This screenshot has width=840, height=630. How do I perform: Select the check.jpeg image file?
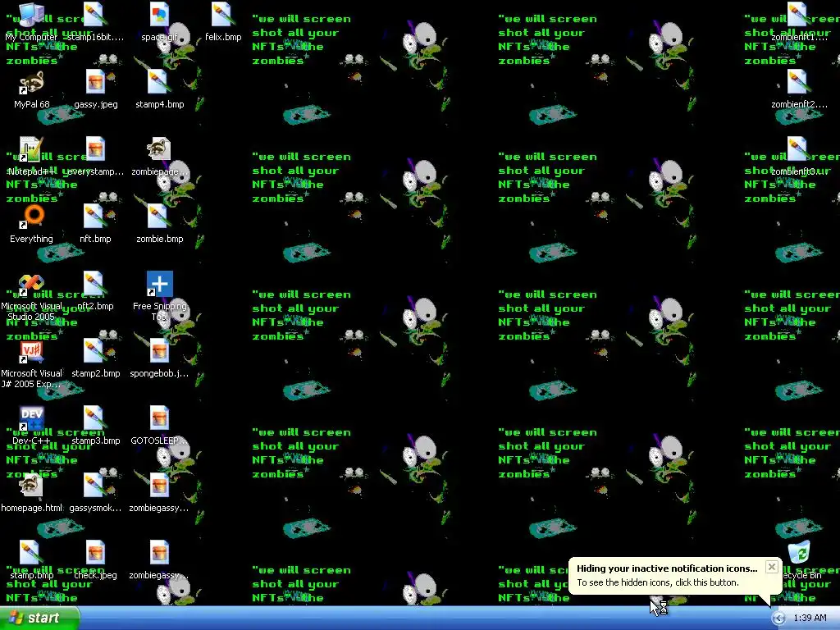[x=95, y=553]
